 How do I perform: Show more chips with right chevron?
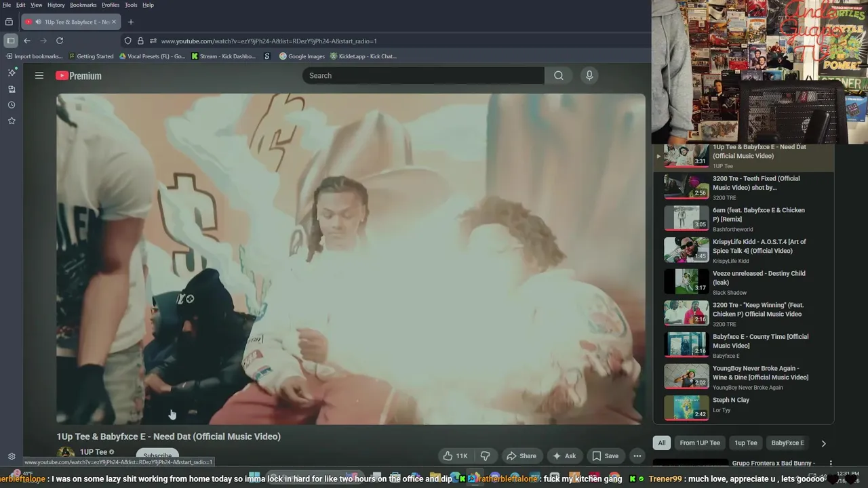823,443
